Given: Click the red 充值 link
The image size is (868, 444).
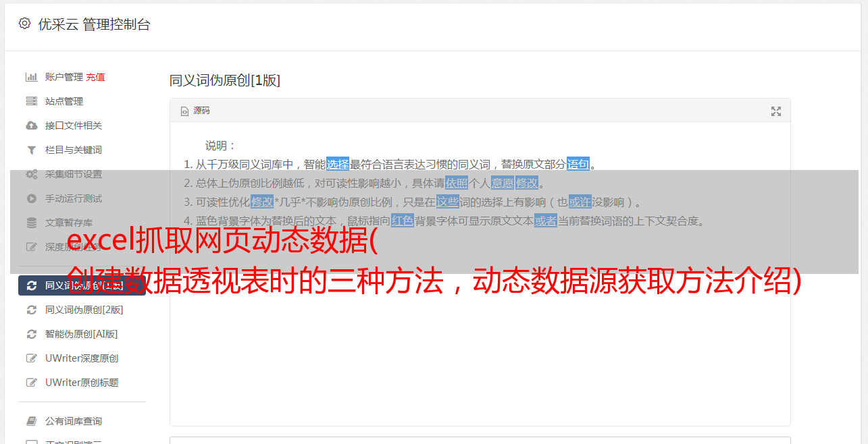Looking at the screenshot, I should point(95,77).
